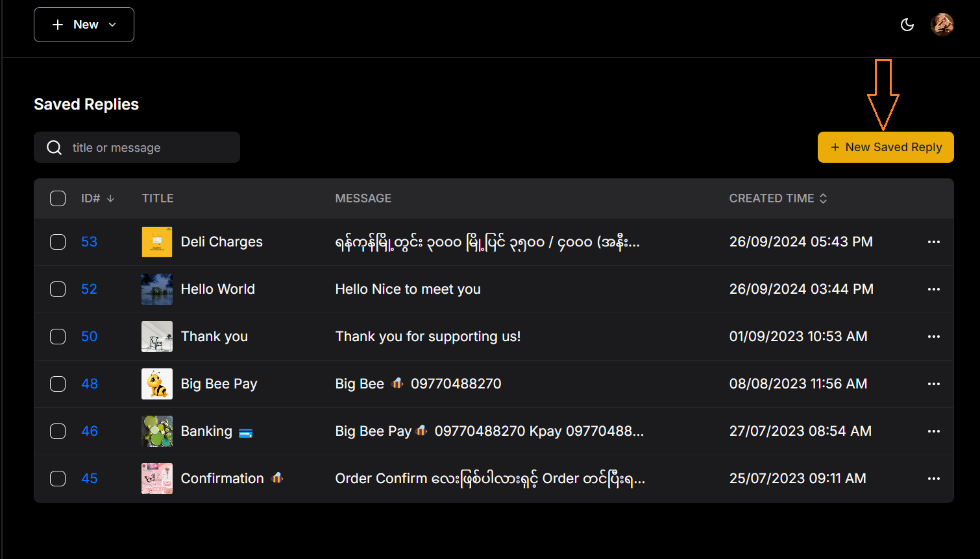Open the user profile avatar

click(942, 25)
